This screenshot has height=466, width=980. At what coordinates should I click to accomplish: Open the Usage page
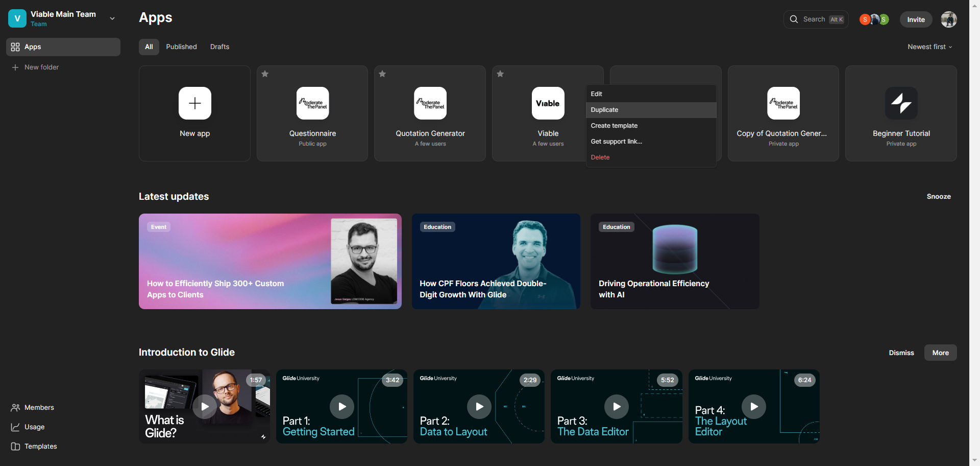coord(28,427)
